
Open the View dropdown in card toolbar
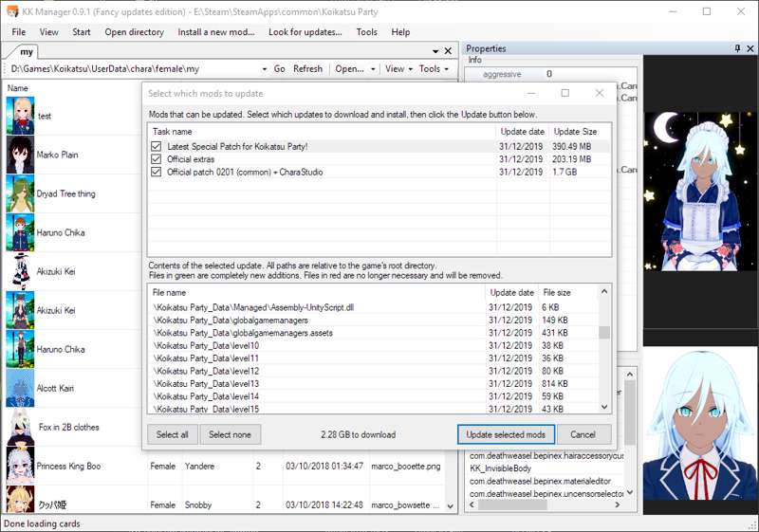(x=398, y=68)
